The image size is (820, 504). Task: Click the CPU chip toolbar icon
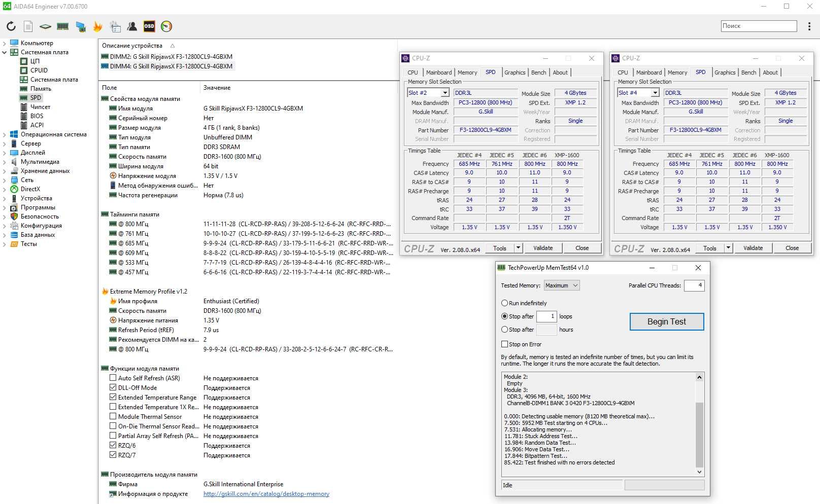[x=45, y=26]
